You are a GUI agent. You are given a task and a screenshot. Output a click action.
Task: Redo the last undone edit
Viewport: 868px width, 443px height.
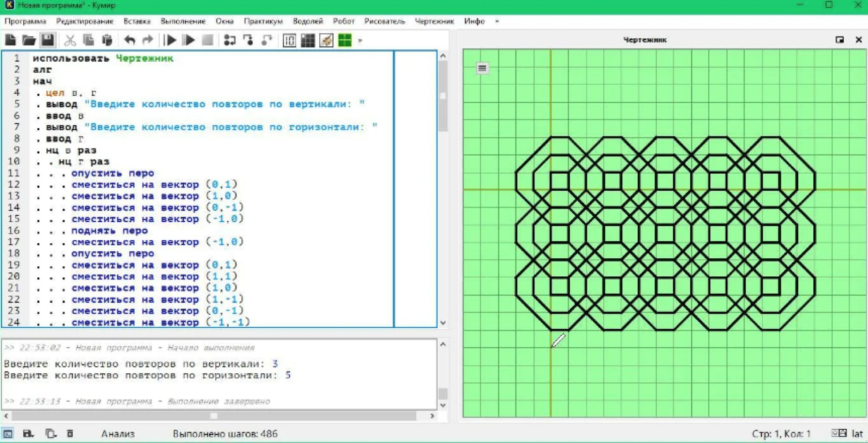coord(148,41)
